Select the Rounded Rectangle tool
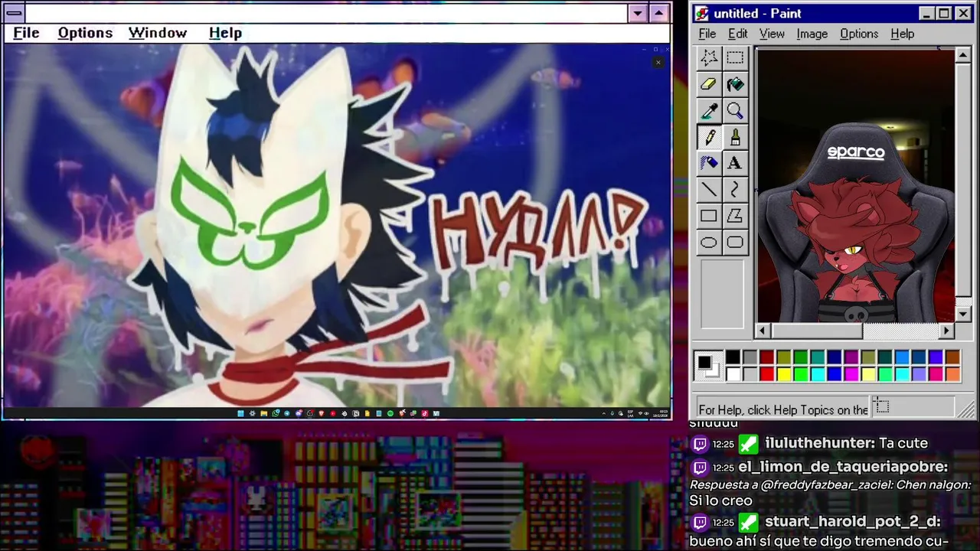The image size is (980, 551). (x=735, y=243)
